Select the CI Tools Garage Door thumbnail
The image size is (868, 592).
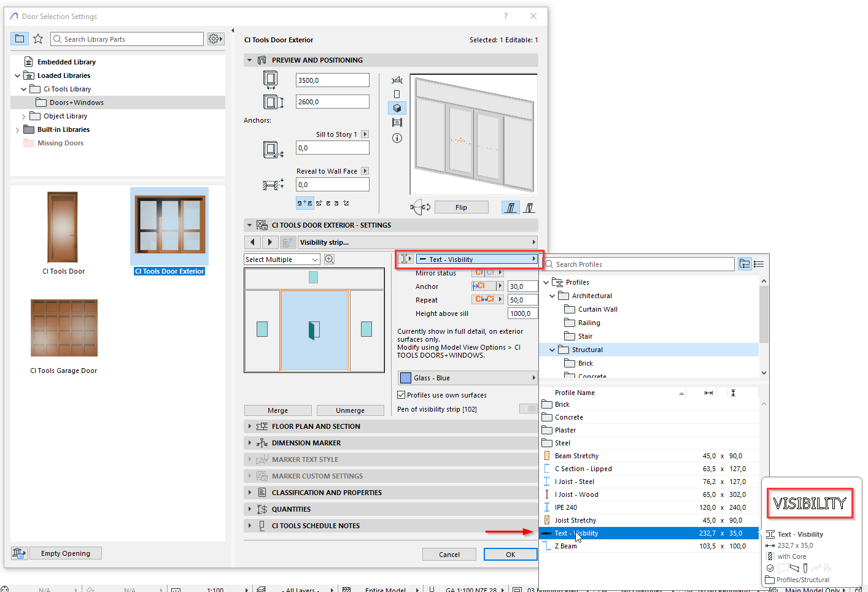point(64,328)
